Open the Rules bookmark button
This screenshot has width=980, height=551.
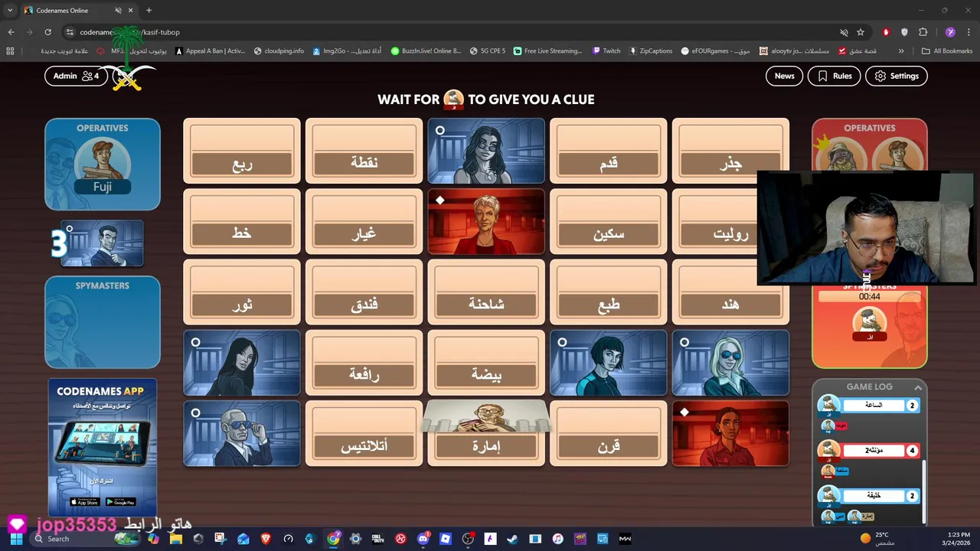click(x=834, y=76)
